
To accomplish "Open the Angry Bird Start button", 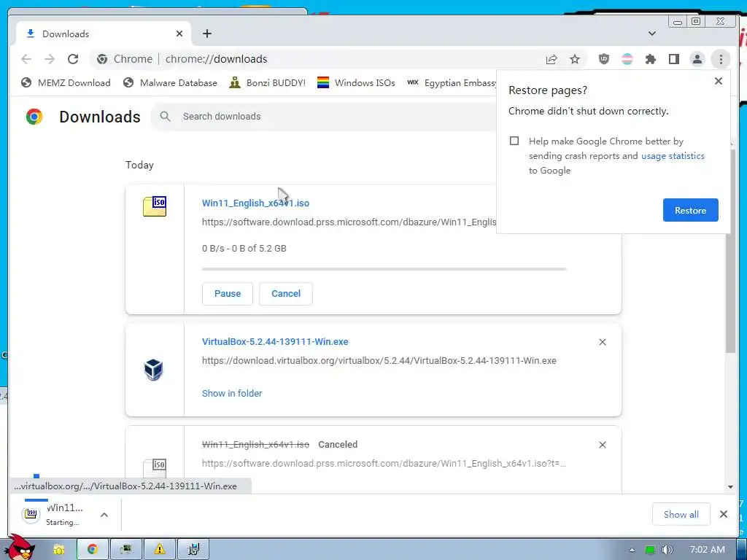I will (20, 548).
